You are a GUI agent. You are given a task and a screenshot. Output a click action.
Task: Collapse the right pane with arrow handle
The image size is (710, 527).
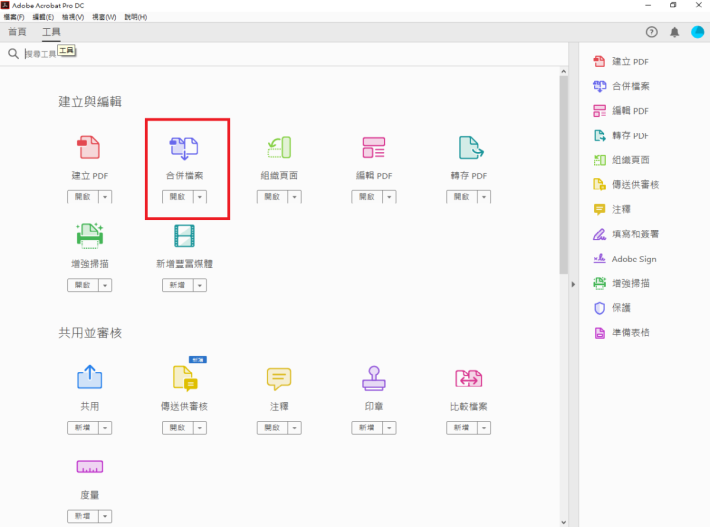point(573,284)
